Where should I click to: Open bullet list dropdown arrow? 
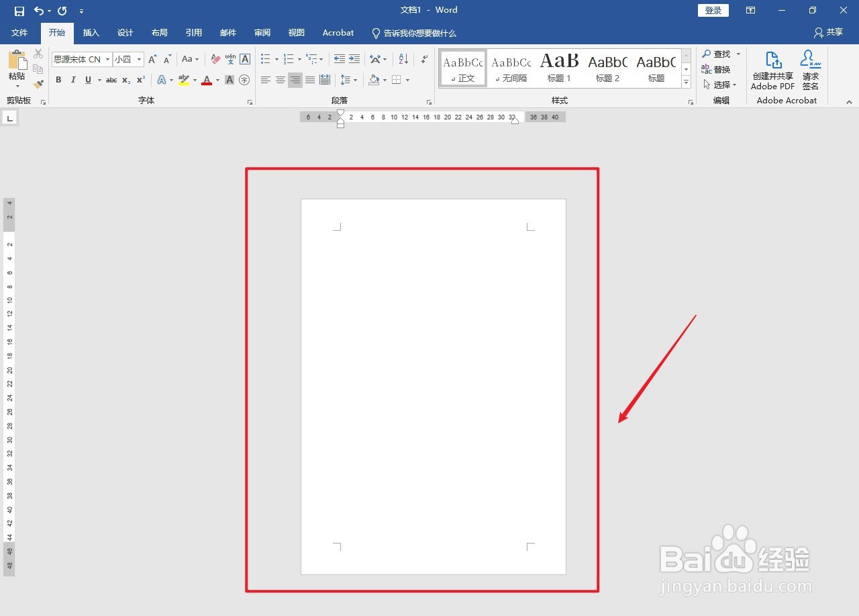(276, 59)
